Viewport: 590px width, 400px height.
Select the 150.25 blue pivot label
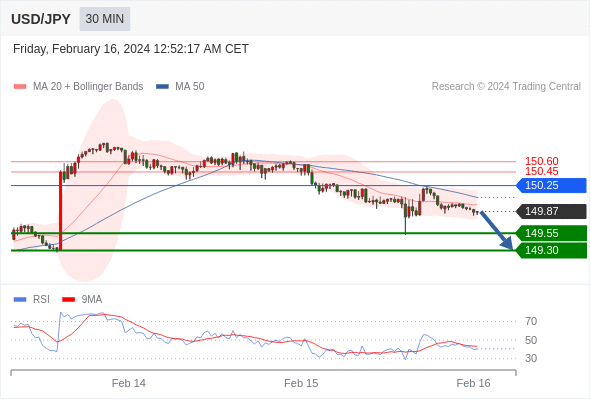coord(552,186)
